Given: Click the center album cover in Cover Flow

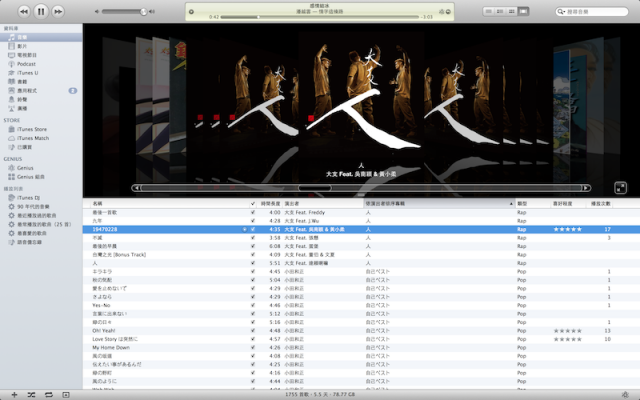Looking at the screenshot, I should (361, 92).
